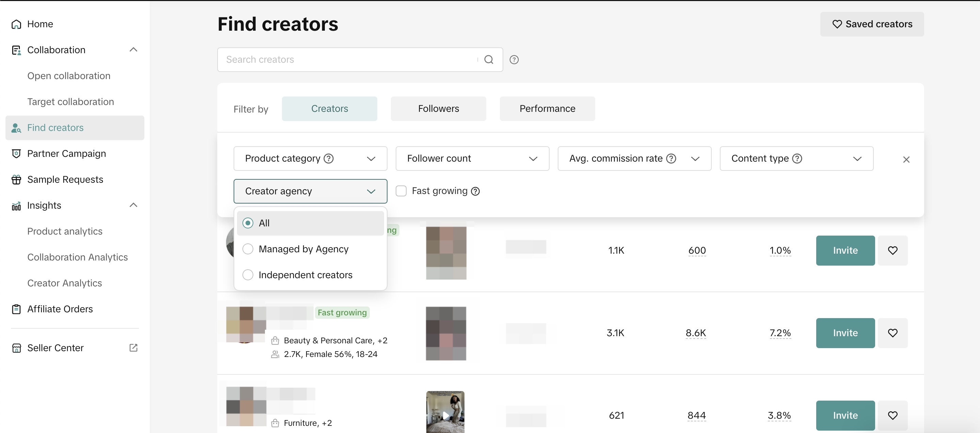Click Avg. commission rate help icon
The image size is (980, 433).
pos(671,159)
